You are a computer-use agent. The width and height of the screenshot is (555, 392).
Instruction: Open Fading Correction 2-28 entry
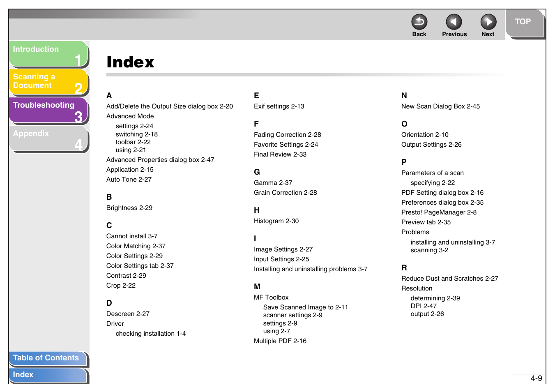[288, 135]
